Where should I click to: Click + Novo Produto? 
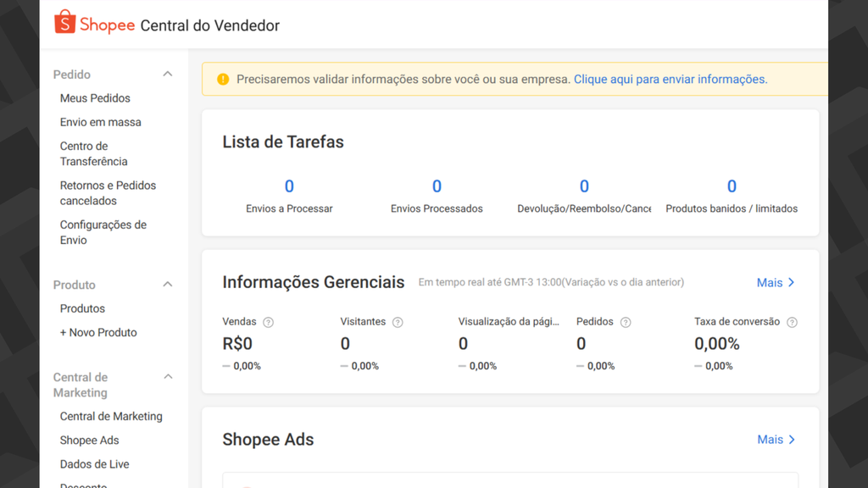pos(98,332)
